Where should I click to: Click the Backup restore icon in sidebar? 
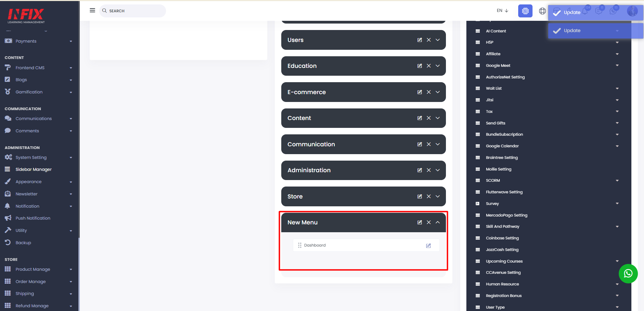pyautogui.click(x=8, y=242)
